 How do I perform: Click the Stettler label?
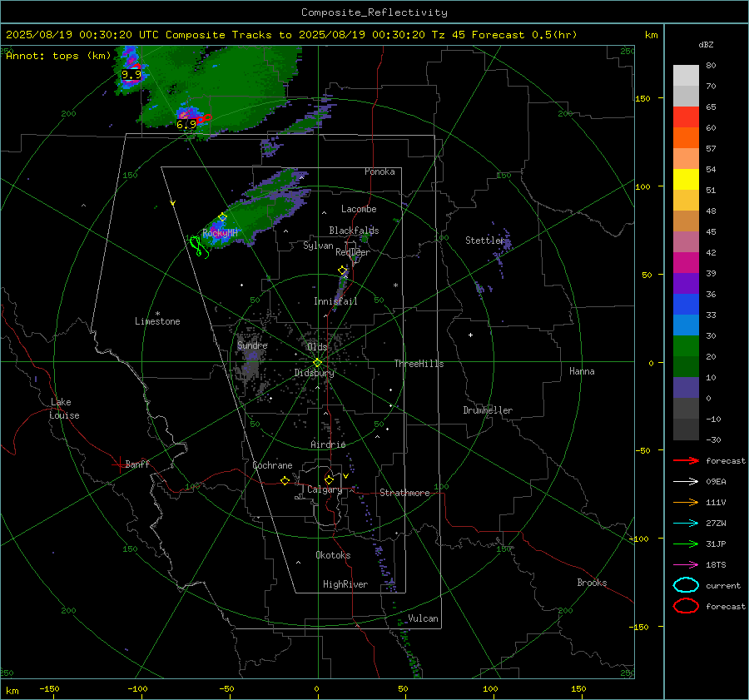[x=485, y=241]
